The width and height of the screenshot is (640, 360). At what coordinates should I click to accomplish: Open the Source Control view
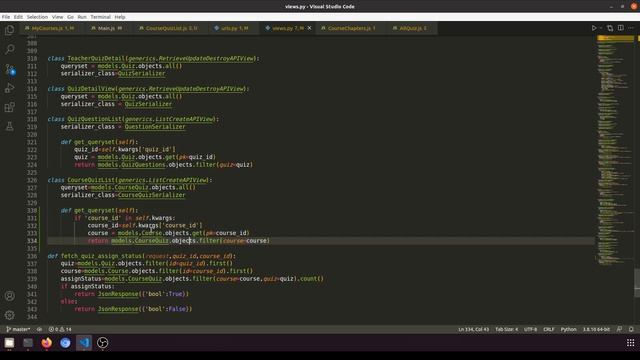[x=9, y=69]
